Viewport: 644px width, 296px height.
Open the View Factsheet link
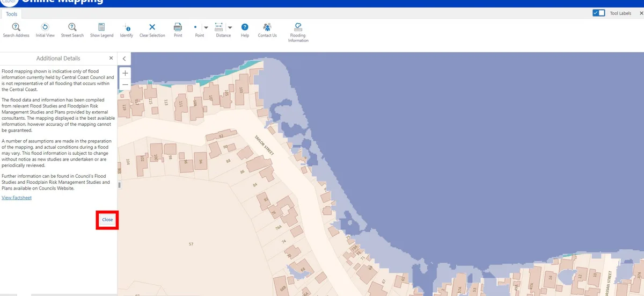coord(17,198)
